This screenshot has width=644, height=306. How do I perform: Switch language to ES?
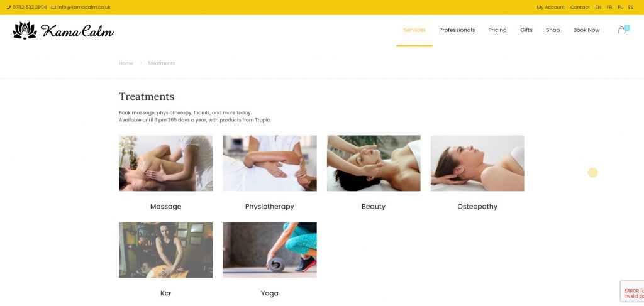click(631, 8)
